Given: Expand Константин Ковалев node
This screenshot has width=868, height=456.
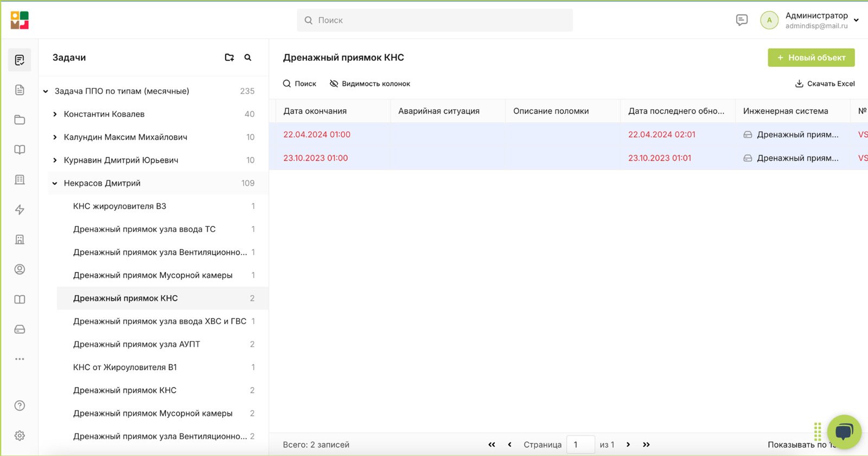Looking at the screenshot, I should [55, 114].
